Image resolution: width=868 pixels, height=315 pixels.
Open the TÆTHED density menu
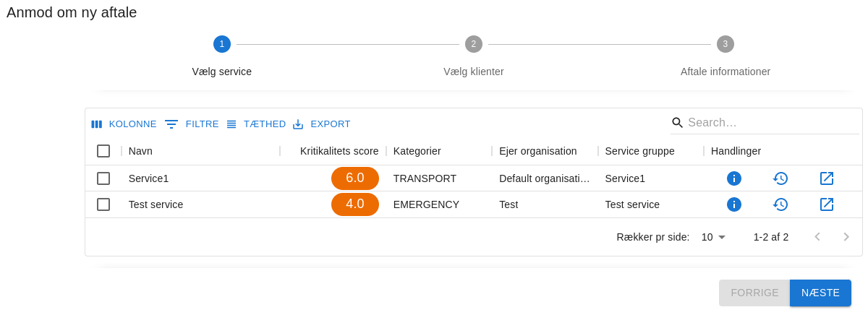256,124
